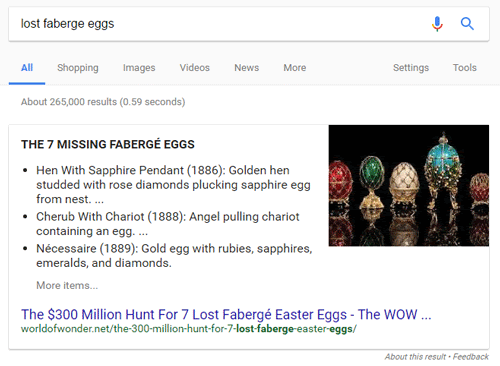The height and width of the screenshot is (366, 500).
Task: Open the Fabergé eggs thumbnail image
Action: pyautogui.click(x=409, y=186)
